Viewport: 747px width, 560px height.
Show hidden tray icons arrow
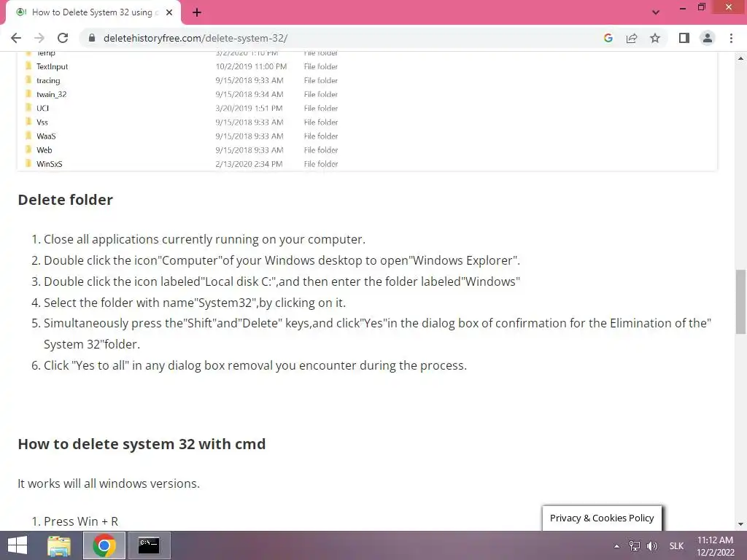coord(616,546)
